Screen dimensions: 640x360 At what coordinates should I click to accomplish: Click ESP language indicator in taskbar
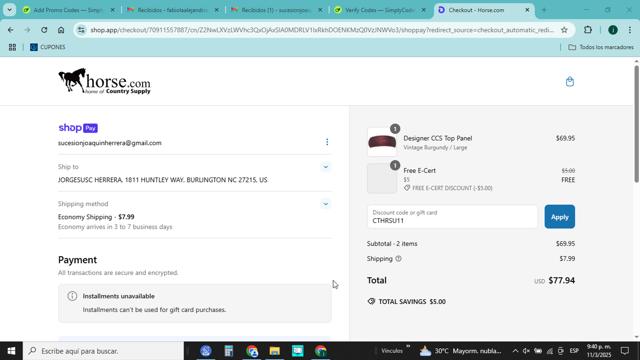click(574, 351)
